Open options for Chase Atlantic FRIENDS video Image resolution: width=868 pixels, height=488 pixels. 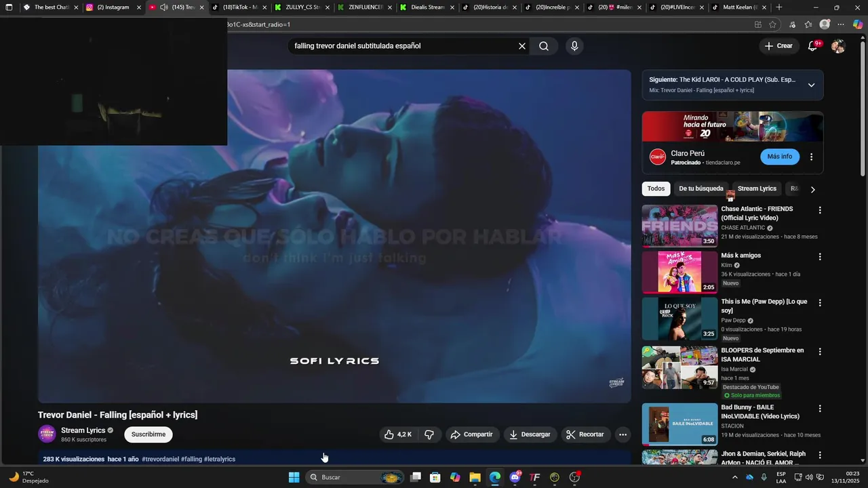pyautogui.click(x=820, y=210)
